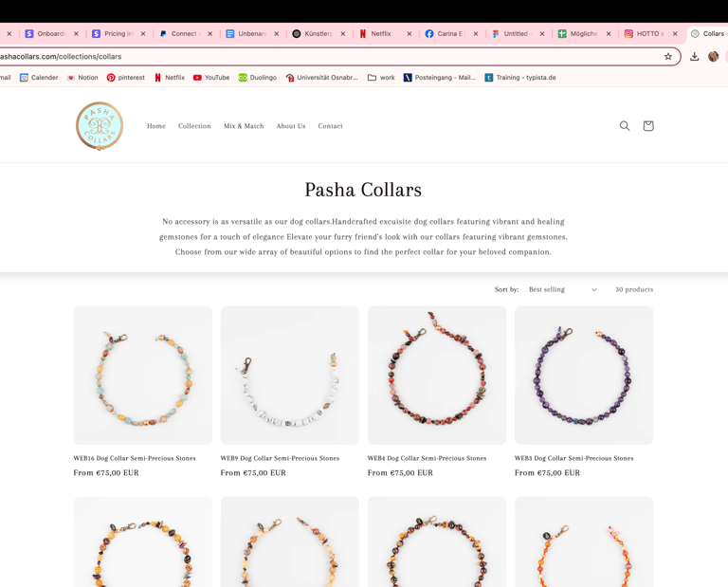The image size is (728, 587).
Task: Switch to the Netflix tab
Action: click(x=380, y=34)
